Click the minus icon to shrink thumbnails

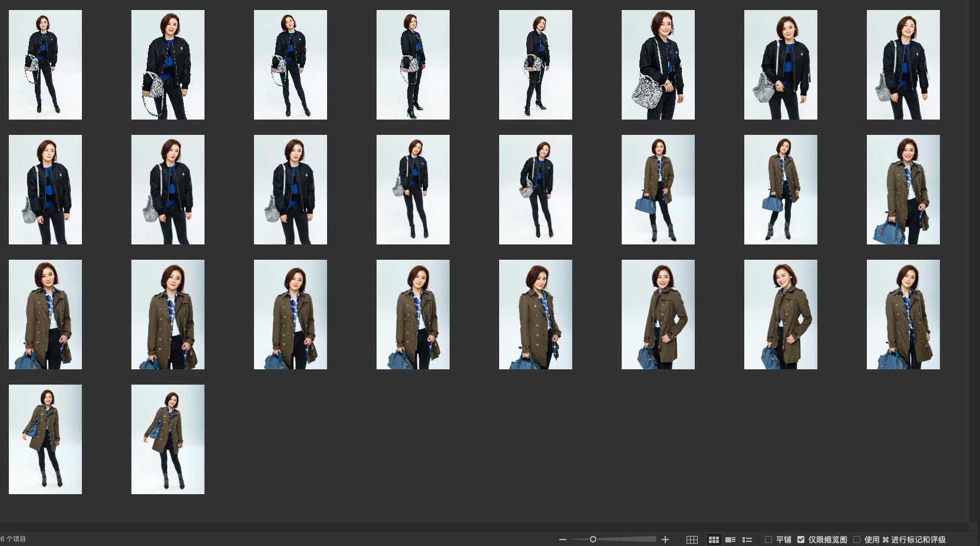click(563, 540)
